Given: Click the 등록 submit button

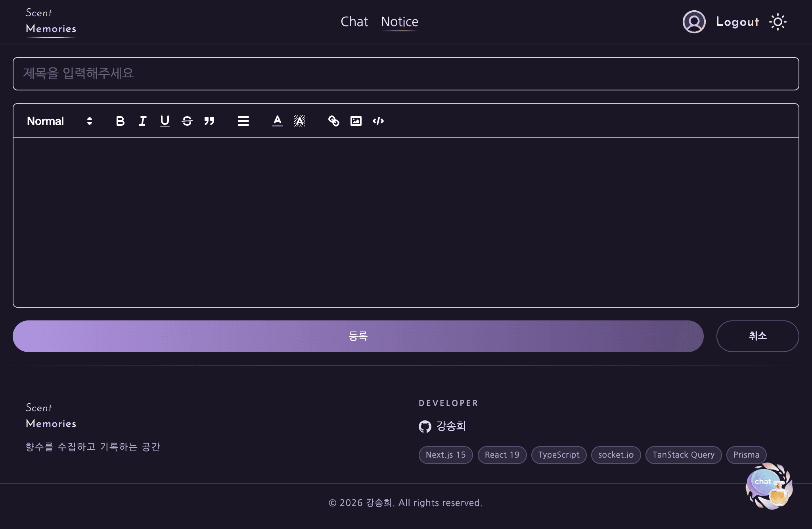Looking at the screenshot, I should [358, 336].
